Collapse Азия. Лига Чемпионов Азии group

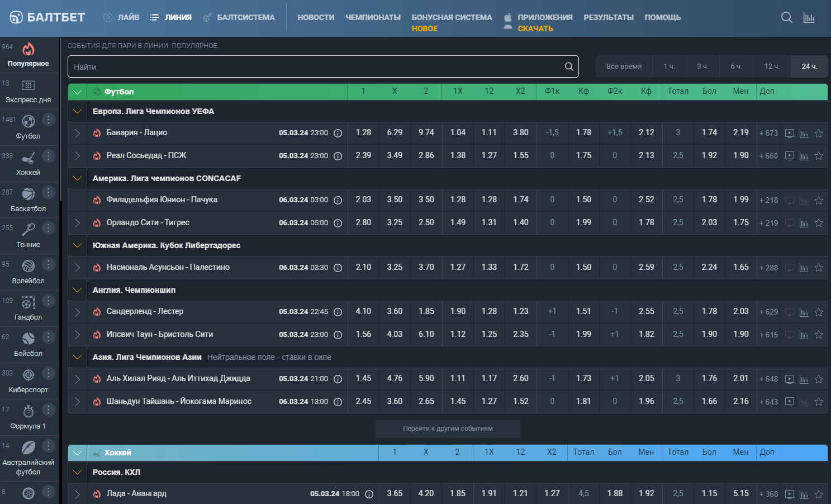tap(77, 357)
